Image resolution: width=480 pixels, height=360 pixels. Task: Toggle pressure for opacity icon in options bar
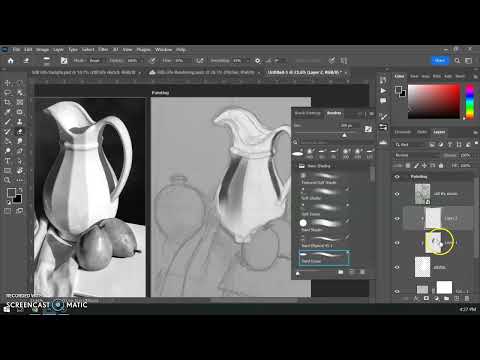tap(153, 61)
